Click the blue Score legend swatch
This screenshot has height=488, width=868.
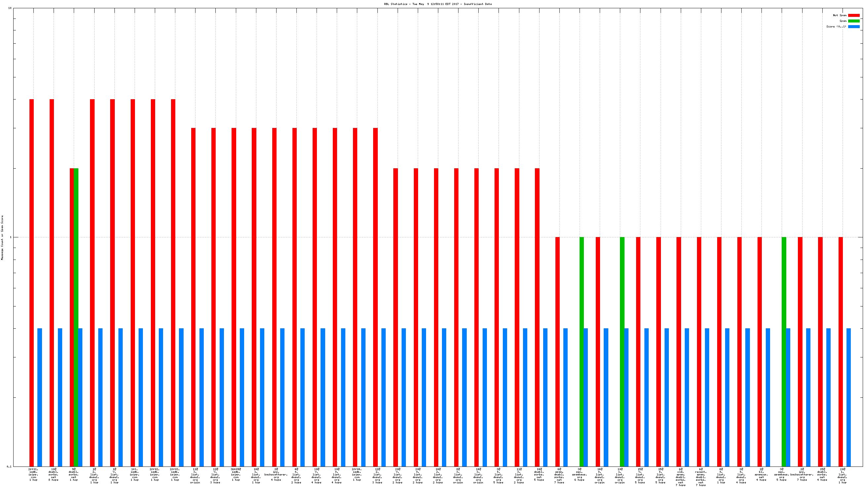click(853, 26)
